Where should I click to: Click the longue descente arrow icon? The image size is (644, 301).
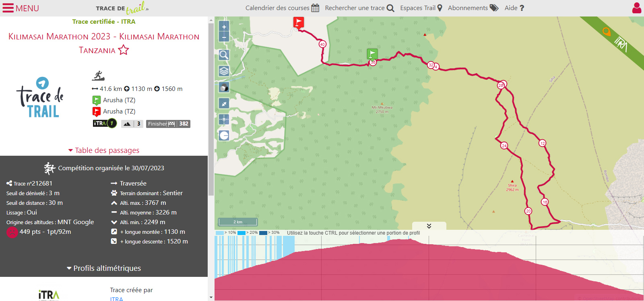(114, 241)
